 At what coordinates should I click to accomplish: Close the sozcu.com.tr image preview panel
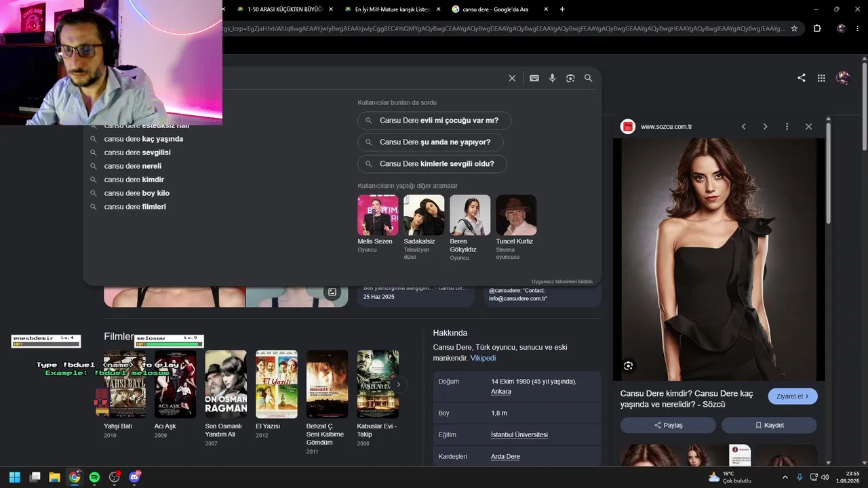pos(808,127)
